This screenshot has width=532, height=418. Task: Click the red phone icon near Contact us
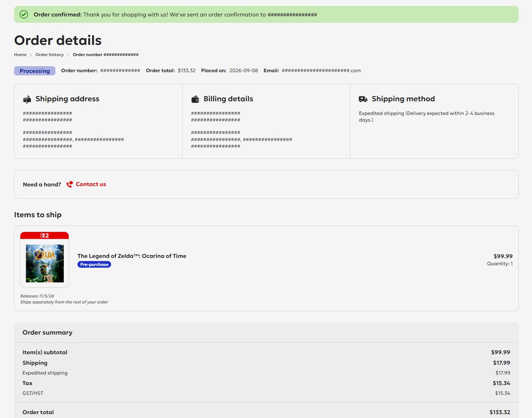click(70, 184)
